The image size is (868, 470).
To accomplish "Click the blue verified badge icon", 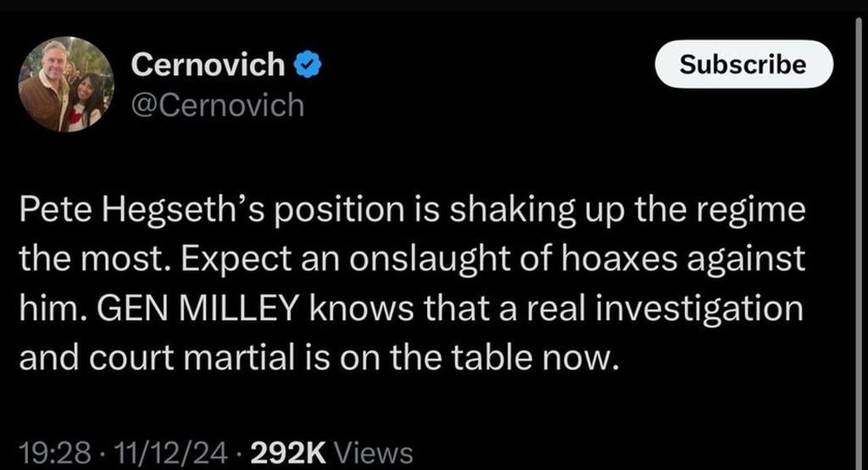I will coord(307,64).
